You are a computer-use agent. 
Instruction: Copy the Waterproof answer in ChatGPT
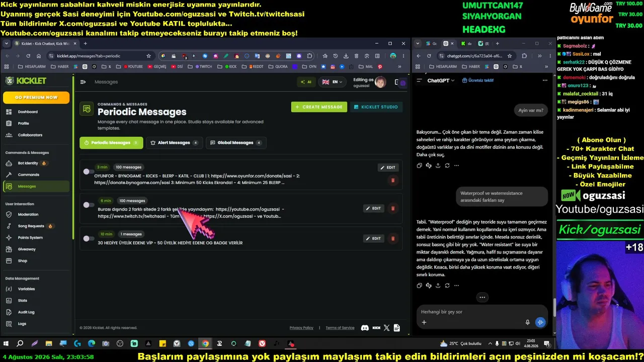(x=419, y=286)
